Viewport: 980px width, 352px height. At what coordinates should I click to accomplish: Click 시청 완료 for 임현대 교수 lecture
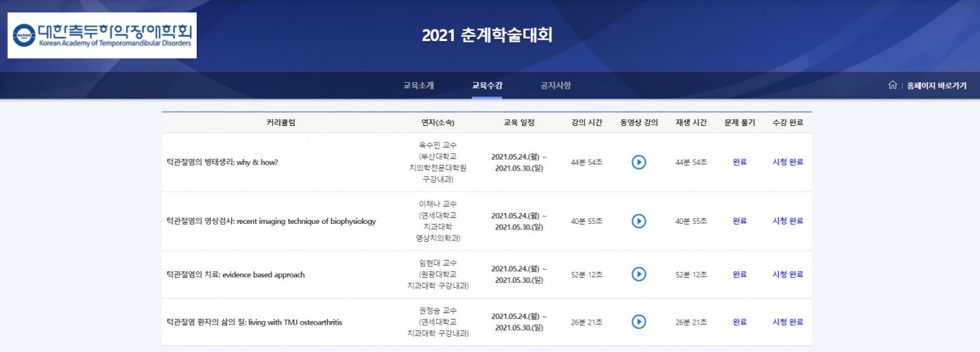[788, 274]
